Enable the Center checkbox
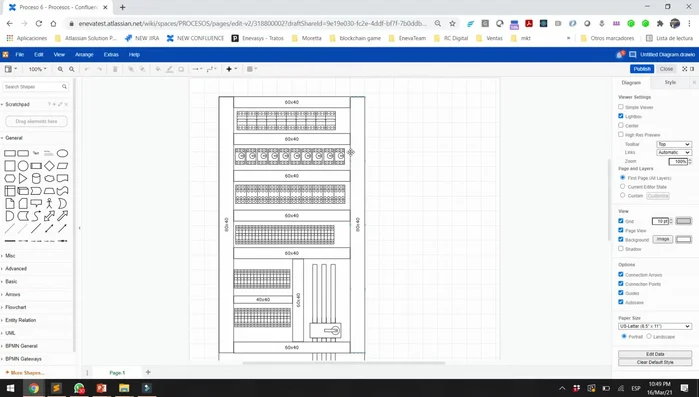This screenshot has width=699, height=397. pyautogui.click(x=621, y=125)
